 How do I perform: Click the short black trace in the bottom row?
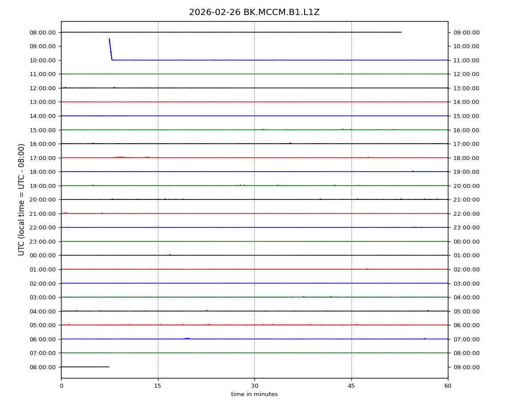pyautogui.click(x=85, y=367)
